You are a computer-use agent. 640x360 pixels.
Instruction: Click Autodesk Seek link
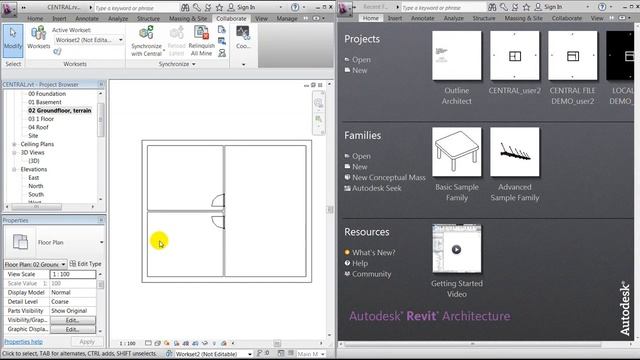376,188
